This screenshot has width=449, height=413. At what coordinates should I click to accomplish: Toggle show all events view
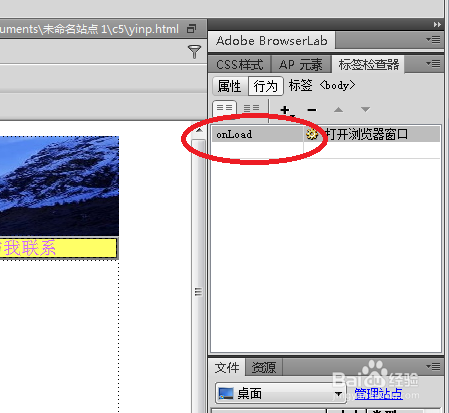point(251,108)
